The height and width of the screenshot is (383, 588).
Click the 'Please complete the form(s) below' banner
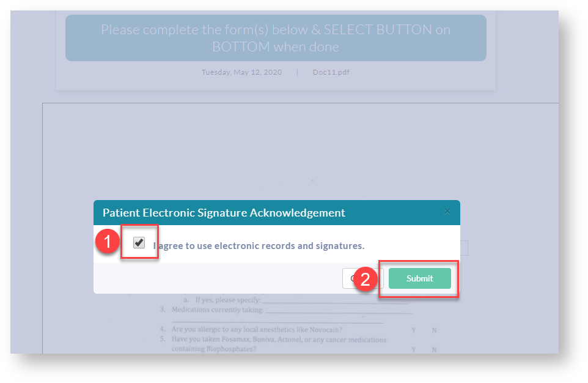276,38
